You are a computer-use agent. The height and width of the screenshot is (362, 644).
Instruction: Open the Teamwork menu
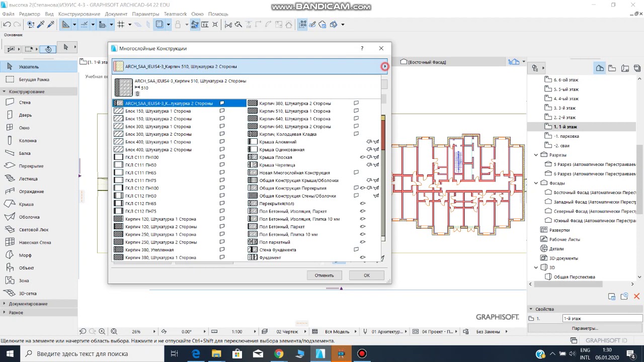click(175, 14)
